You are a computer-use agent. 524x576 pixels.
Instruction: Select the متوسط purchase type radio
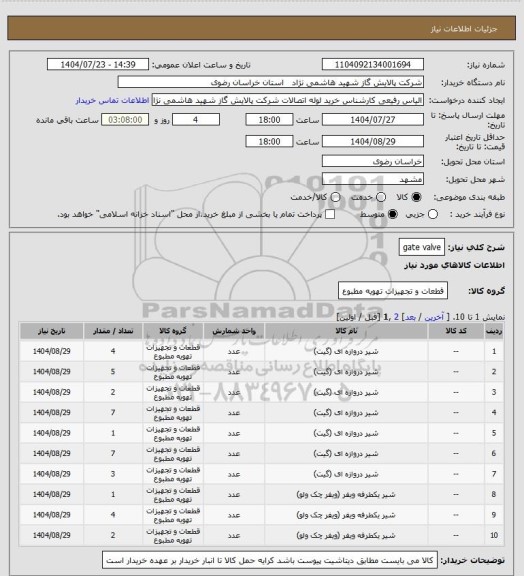point(393,214)
